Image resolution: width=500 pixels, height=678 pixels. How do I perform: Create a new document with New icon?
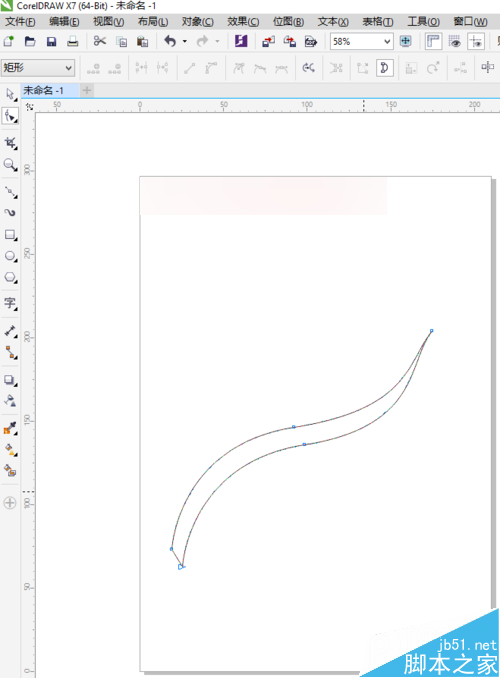[9, 42]
